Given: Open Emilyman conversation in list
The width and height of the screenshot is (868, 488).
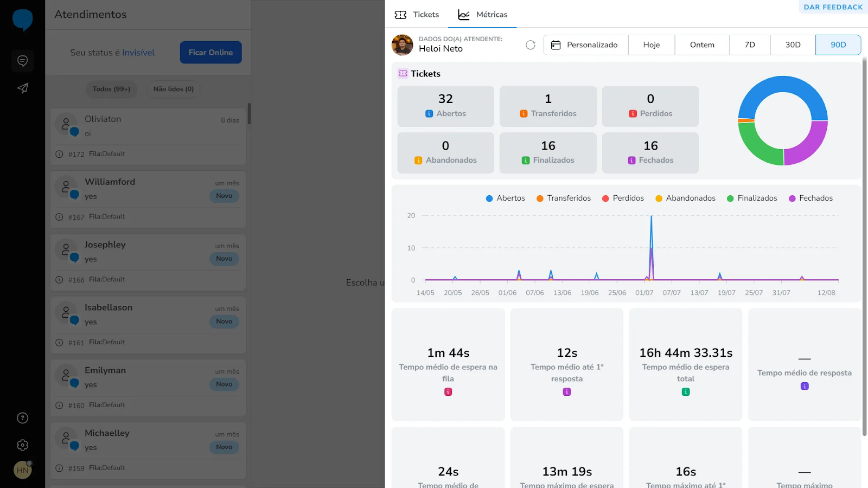Looking at the screenshot, I should click(148, 388).
